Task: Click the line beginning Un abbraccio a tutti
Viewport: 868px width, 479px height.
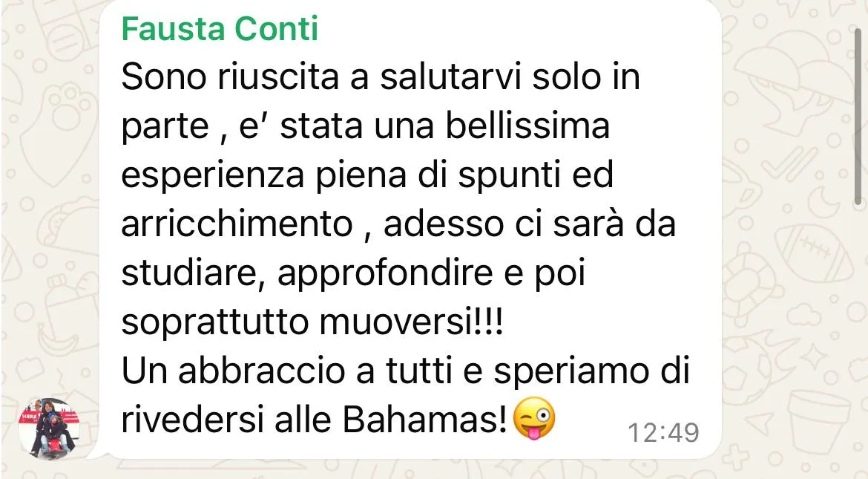Action: click(405, 371)
